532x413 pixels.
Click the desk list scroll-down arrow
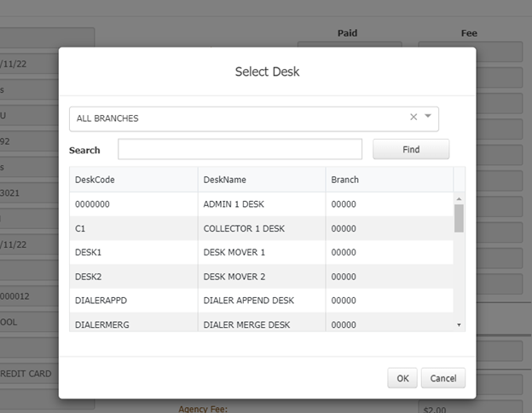[459, 325]
